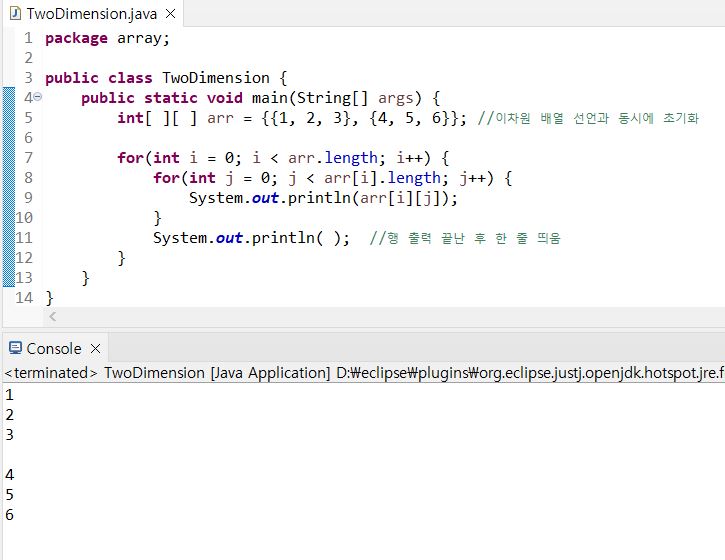Viewport: 725px width, 560px height.
Task: Click line number 9 in gutter
Action: coord(28,198)
